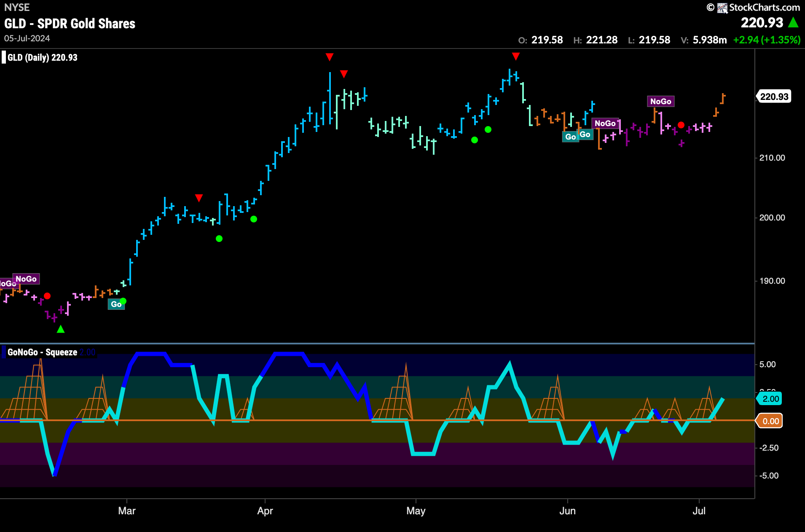The image size is (805, 532).
Task: Click the GLD (Daily) 220.93 legend label
Action: pyautogui.click(x=43, y=57)
